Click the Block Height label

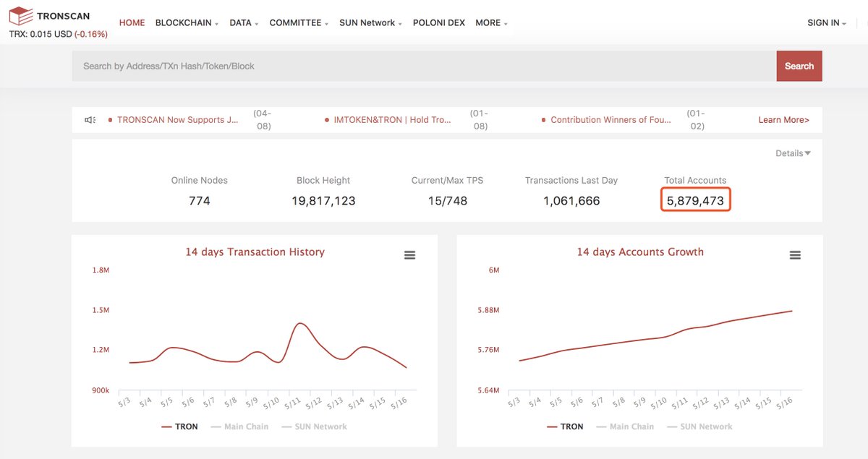pyautogui.click(x=323, y=181)
